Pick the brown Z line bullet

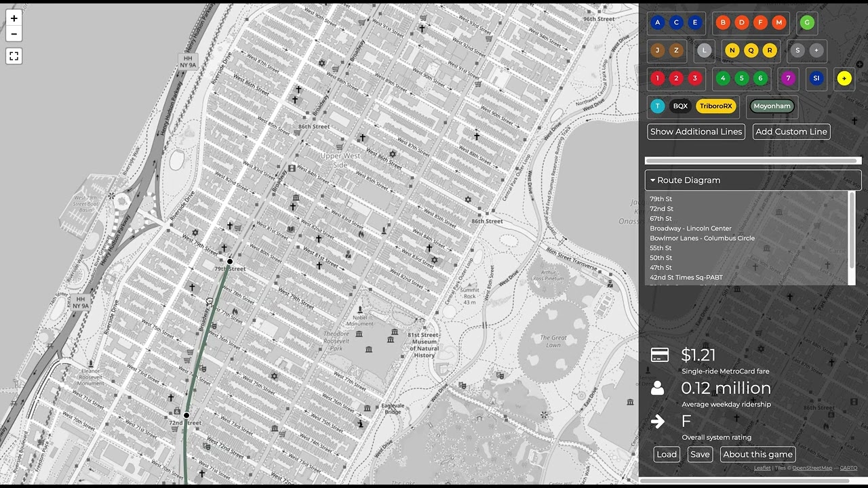pos(676,50)
